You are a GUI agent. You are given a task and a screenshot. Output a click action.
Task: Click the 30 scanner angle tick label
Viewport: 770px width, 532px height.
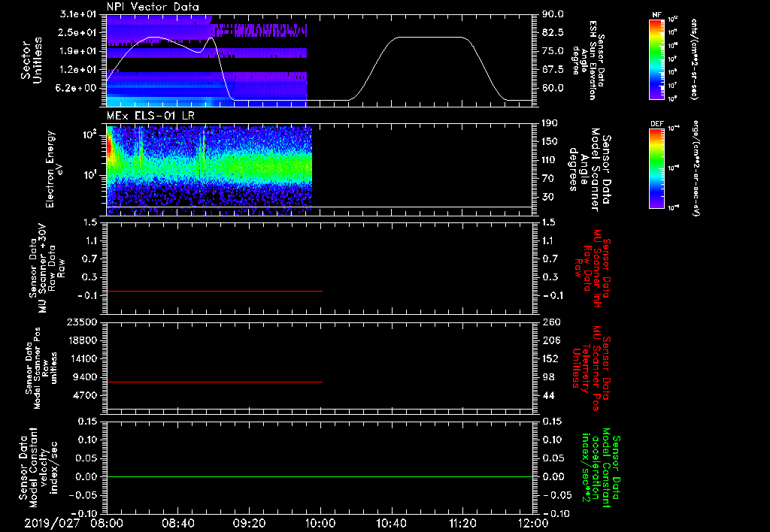coord(548,197)
